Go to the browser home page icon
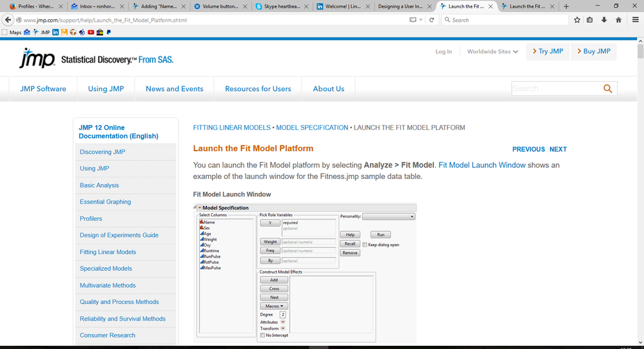 tap(618, 20)
